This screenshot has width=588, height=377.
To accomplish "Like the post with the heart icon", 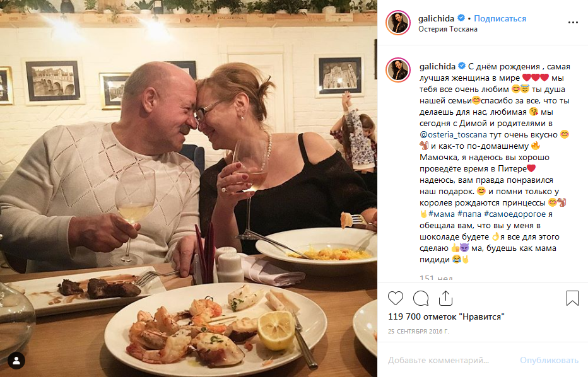I will 396,298.
